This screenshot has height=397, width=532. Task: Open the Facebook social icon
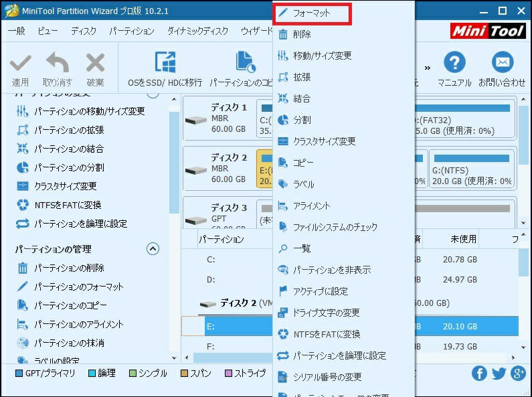[x=479, y=374]
